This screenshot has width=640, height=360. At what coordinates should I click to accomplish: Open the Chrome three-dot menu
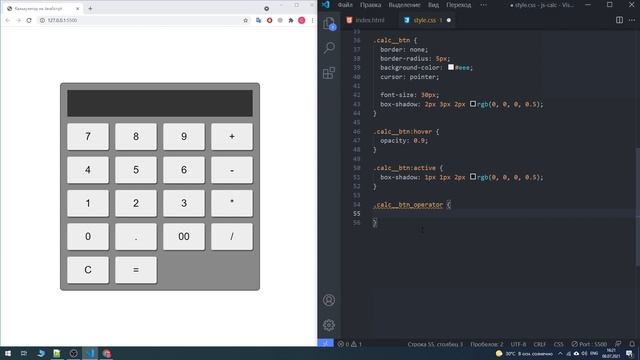point(312,20)
